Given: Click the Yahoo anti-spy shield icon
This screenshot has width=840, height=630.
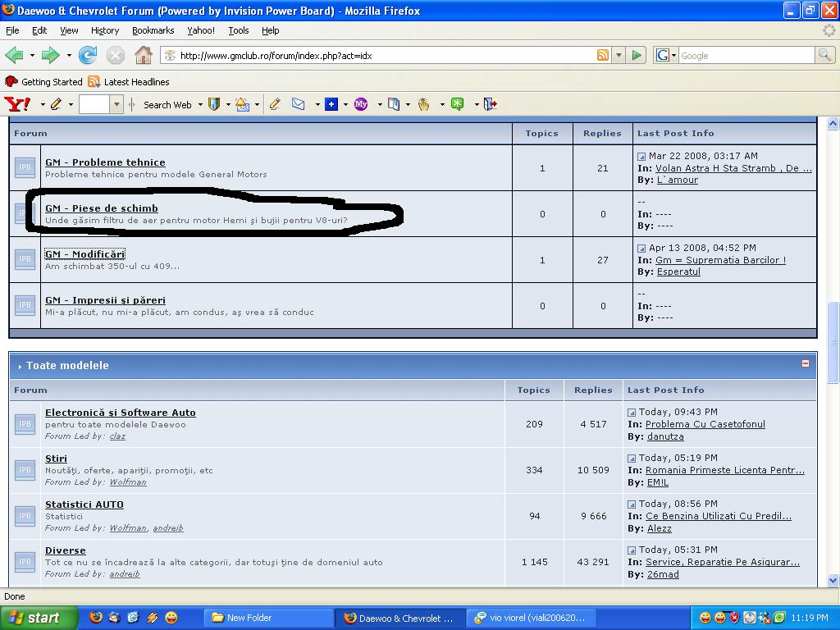Looking at the screenshot, I should [214, 104].
